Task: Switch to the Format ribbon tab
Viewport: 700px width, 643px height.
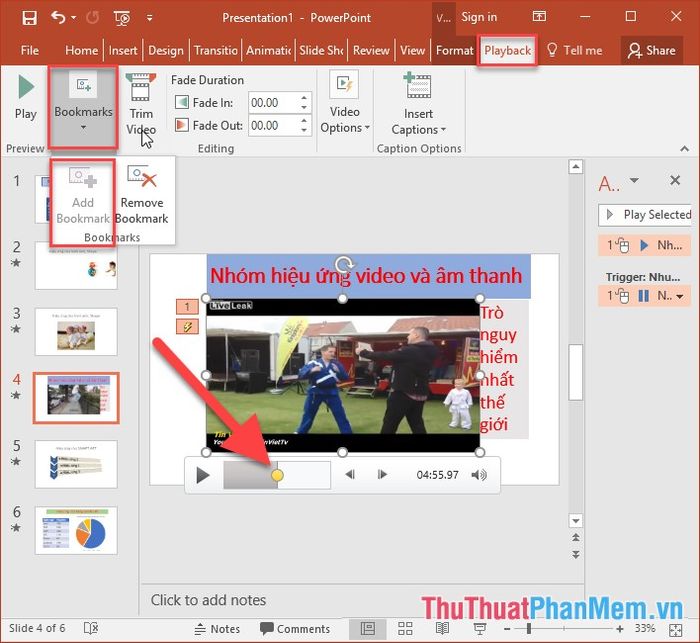Action: click(454, 50)
